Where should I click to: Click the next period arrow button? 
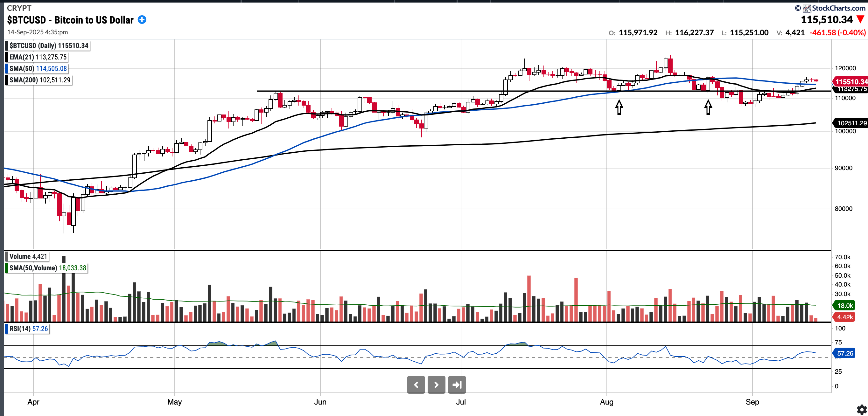[x=436, y=385]
